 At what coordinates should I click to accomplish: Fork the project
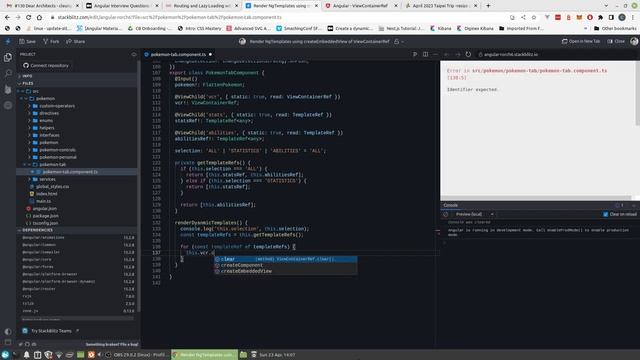click(x=51, y=41)
